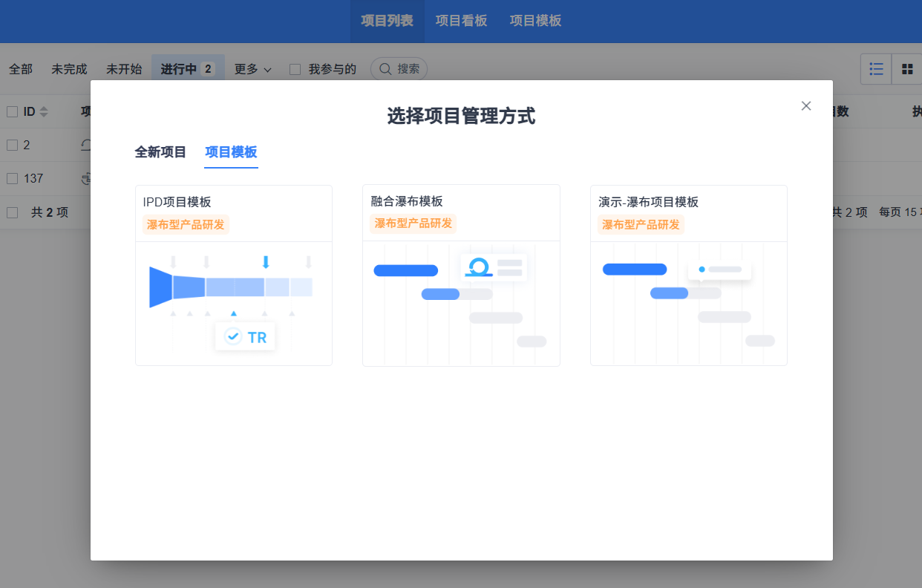The height and width of the screenshot is (588, 922).
Task: Select the 项目模板 tab in dialog
Action: 231,152
